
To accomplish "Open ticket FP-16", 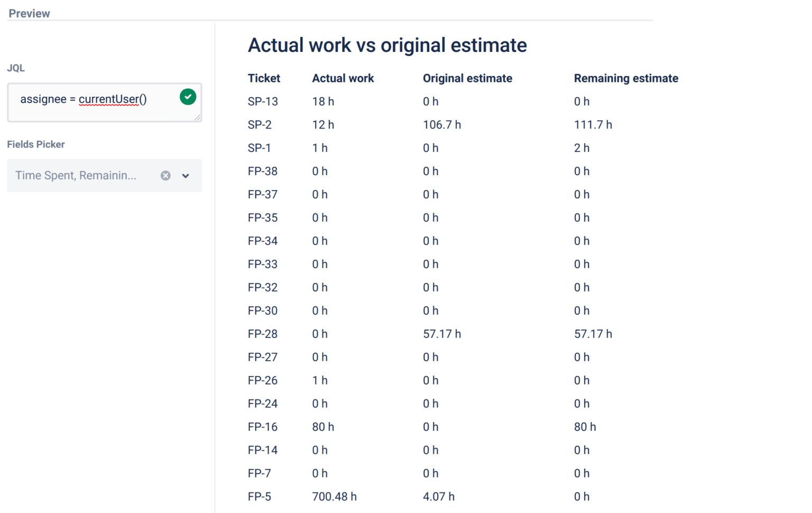I will coord(262,426).
